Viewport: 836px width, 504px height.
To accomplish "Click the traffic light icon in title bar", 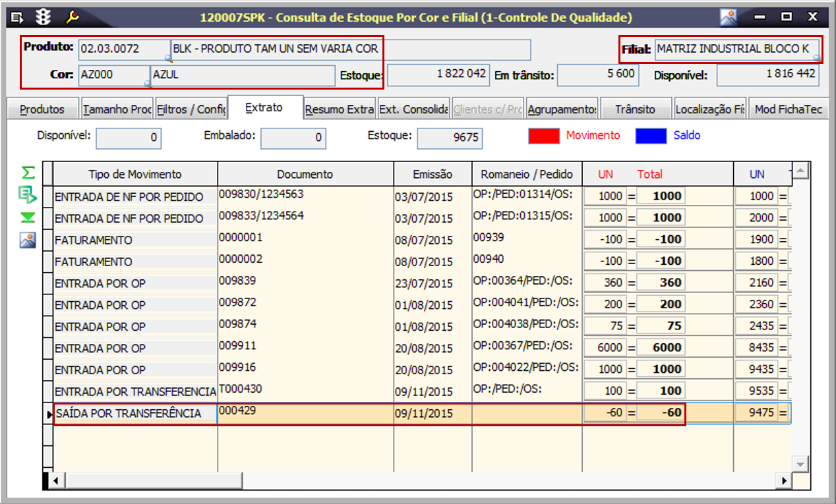I will 42,16.
